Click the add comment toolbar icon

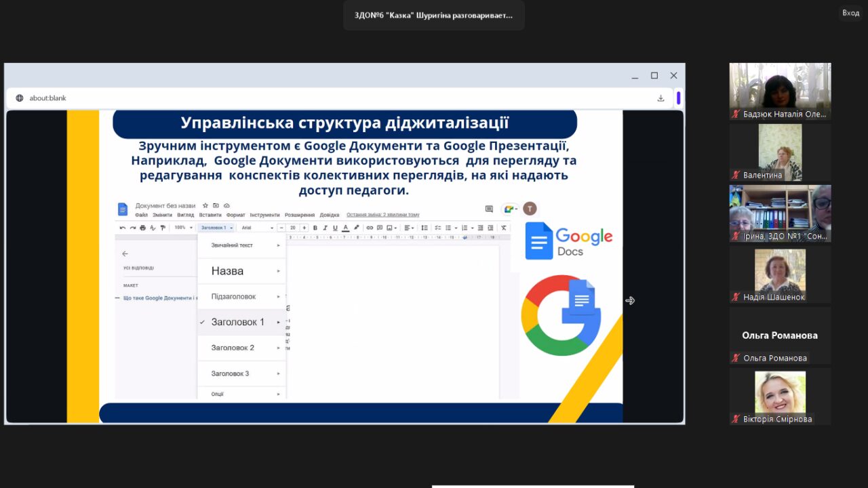coord(380,228)
